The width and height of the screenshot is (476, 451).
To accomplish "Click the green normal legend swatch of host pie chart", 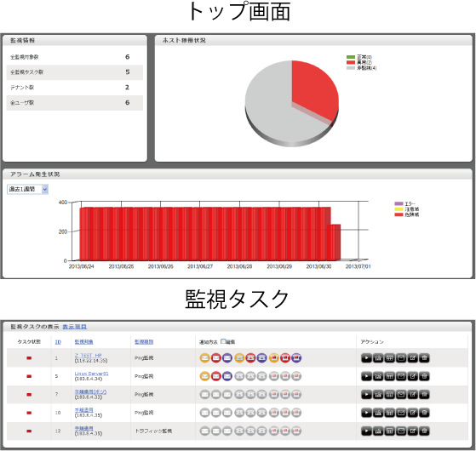I will [351, 57].
